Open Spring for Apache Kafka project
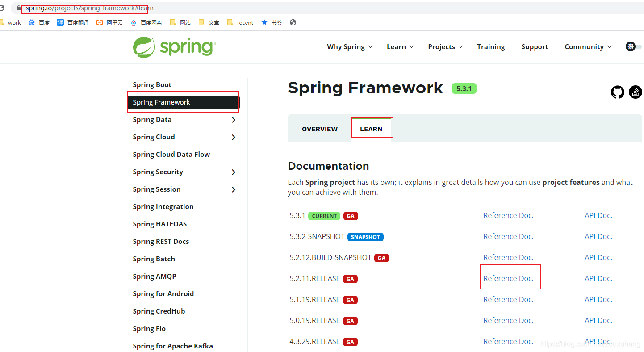The image size is (644, 352). [173, 346]
